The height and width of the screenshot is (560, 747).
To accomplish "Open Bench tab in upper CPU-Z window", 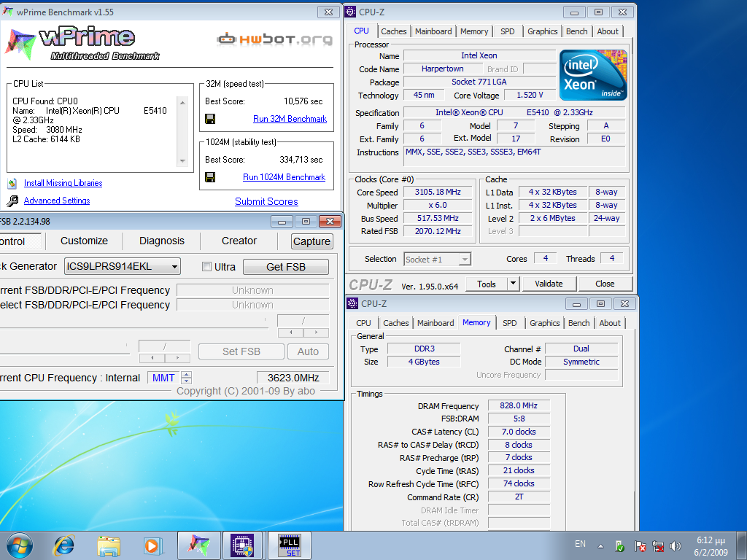I will 576,31.
